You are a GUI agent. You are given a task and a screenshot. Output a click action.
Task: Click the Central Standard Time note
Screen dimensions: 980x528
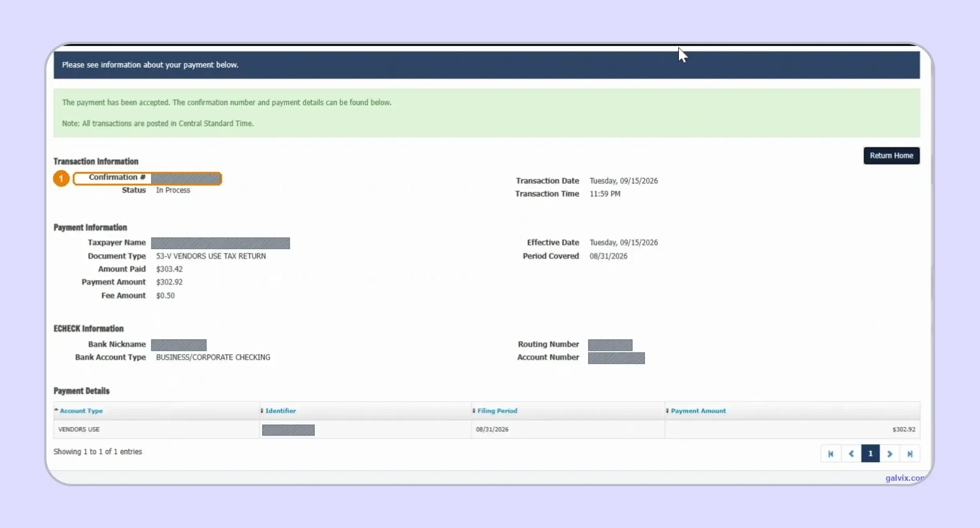pos(158,123)
